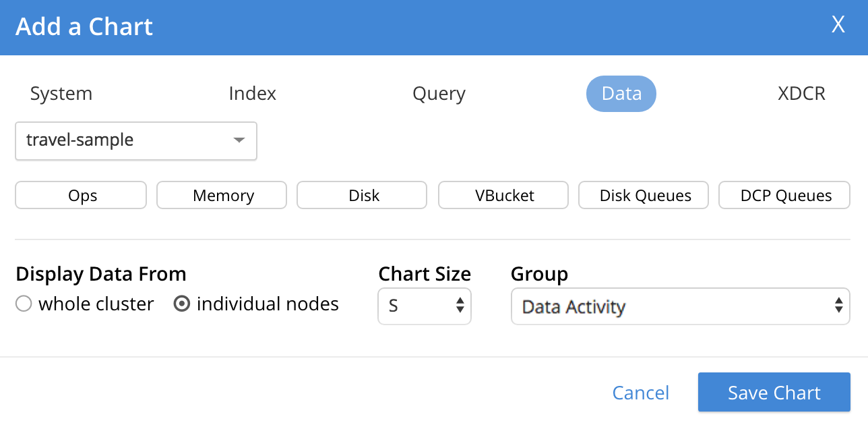The image size is (868, 421).
Task: Open the Index tab
Action: [x=252, y=94]
